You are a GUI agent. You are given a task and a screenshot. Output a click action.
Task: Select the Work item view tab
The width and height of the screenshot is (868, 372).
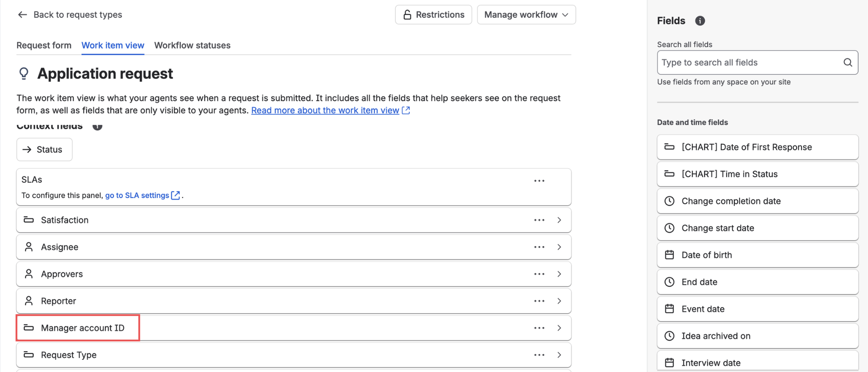tap(113, 45)
